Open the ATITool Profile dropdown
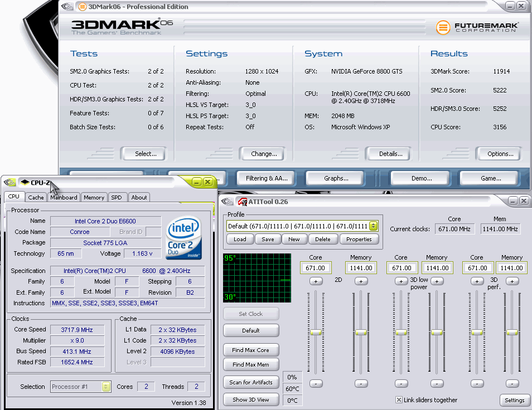The width and height of the screenshot is (532, 410). point(374,226)
